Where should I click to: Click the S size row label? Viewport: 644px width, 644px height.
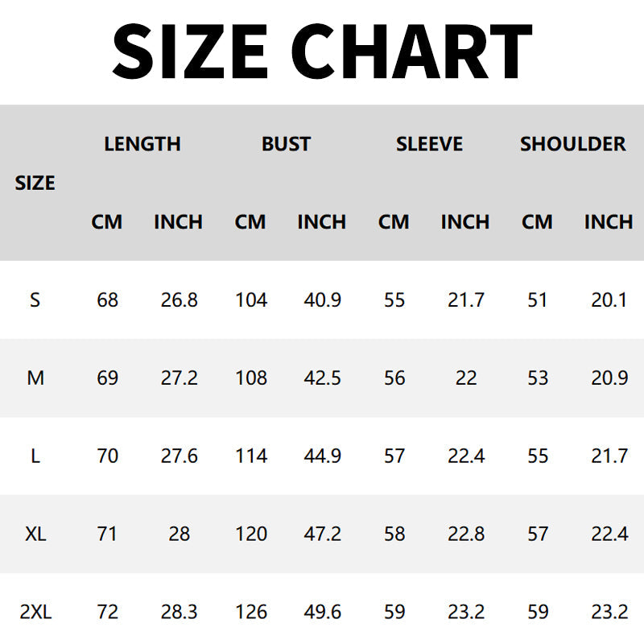35,299
